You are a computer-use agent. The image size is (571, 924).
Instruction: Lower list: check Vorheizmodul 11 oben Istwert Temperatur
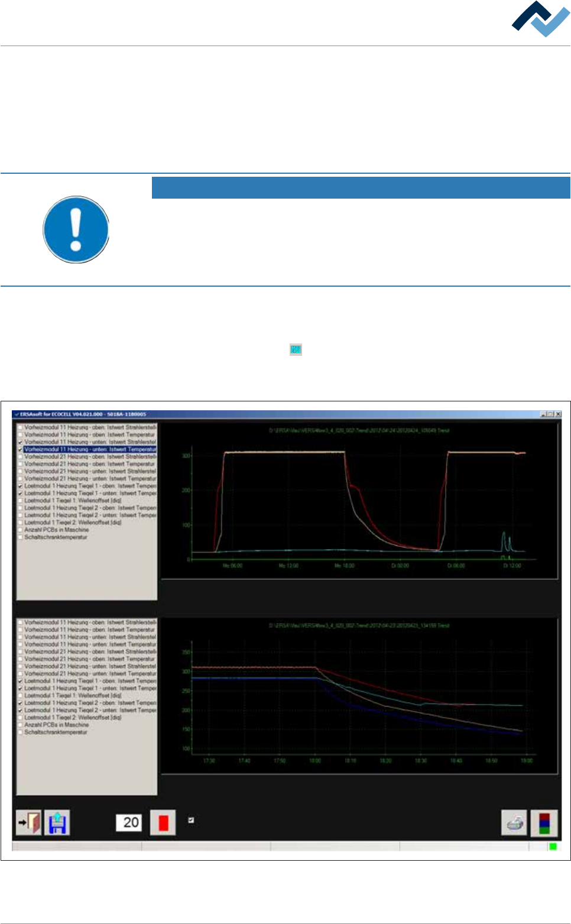click(x=21, y=630)
